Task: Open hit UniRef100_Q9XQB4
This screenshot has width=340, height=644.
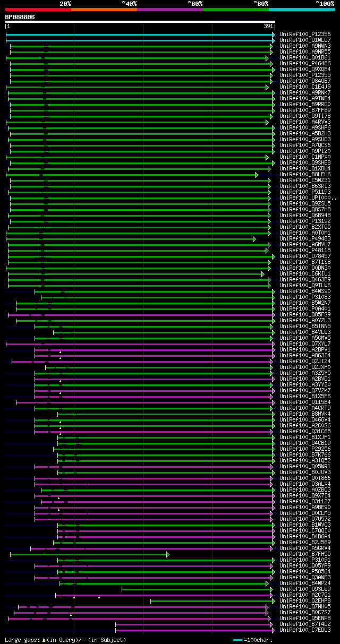Action: click(x=305, y=69)
